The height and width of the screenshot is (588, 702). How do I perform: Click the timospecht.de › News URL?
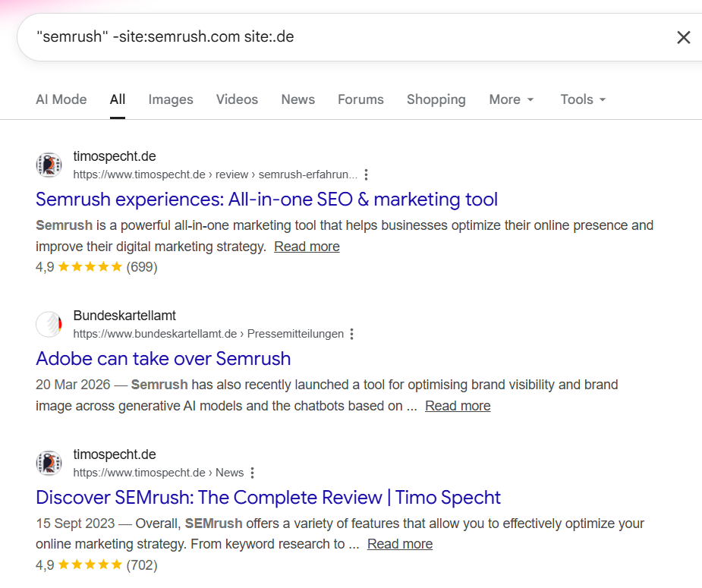coord(158,473)
